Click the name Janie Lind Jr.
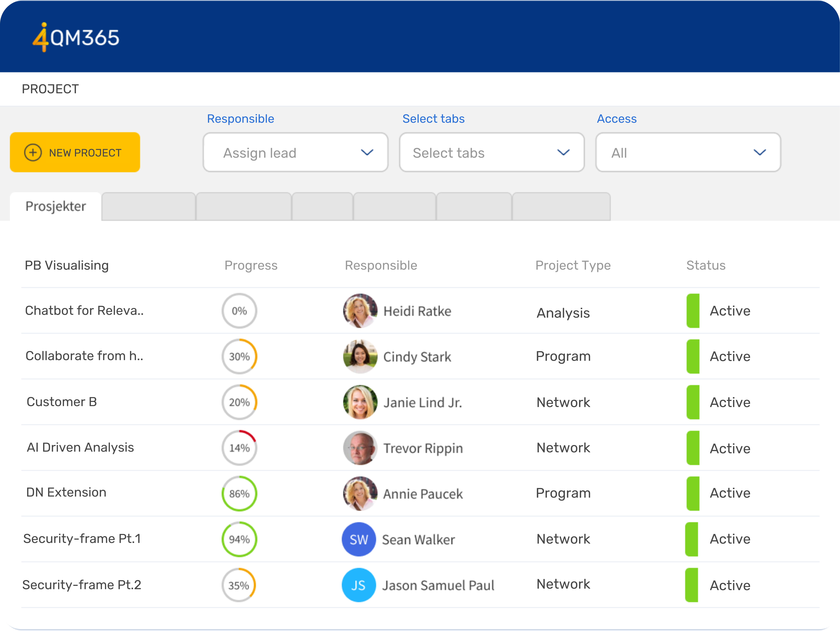The height and width of the screenshot is (631, 840). coord(423,403)
